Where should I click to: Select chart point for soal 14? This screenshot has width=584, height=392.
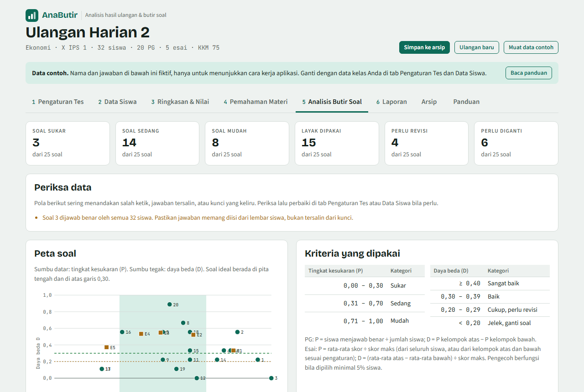click(217, 360)
